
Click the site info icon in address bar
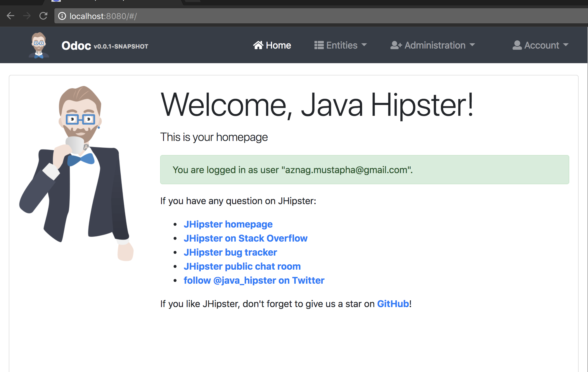coord(62,16)
